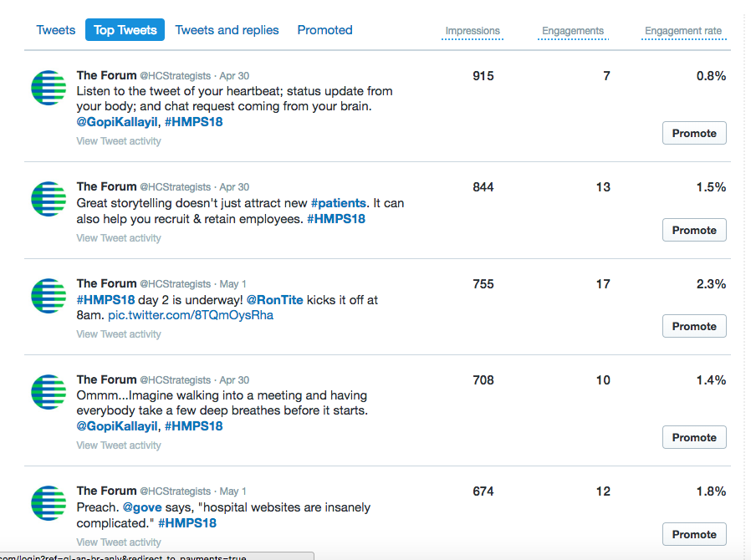Select the 17 engagements value
This screenshot has height=560, width=751.
coord(604,284)
